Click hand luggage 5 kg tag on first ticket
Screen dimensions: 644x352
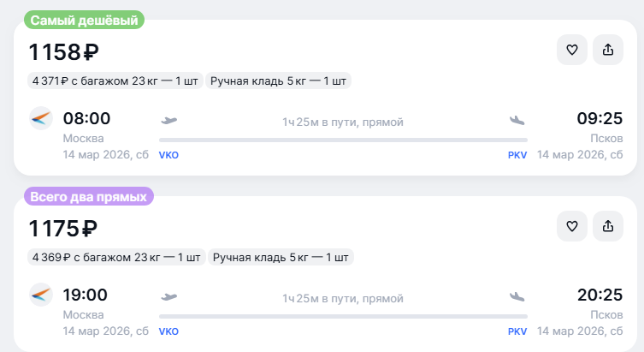[278, 81]
